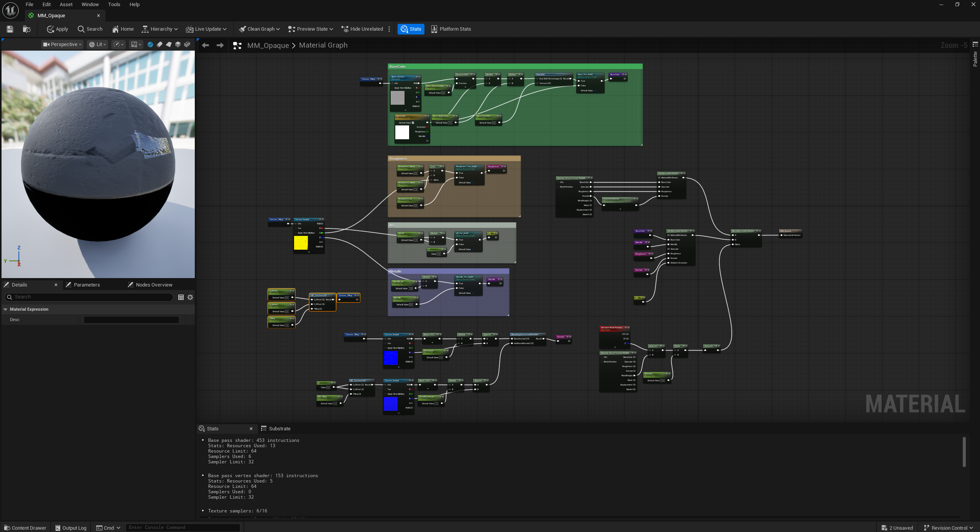This screenshot has height=532, width=980.
Task: Toggle Platform Stats display
Action: point(451,29)
